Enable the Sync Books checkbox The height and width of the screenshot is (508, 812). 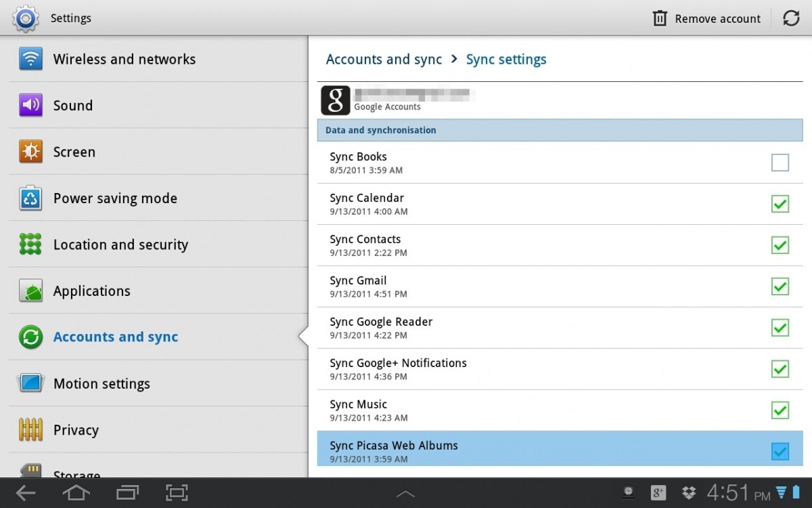780,163
